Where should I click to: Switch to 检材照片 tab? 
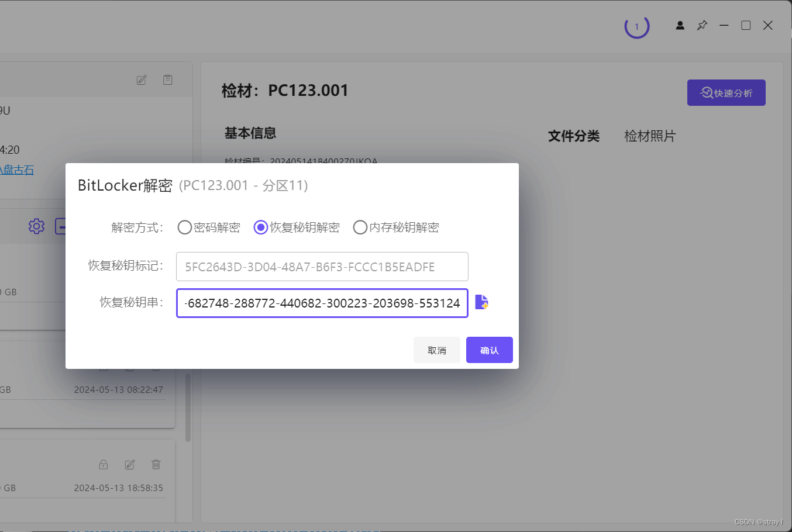(x=650, y=136)
